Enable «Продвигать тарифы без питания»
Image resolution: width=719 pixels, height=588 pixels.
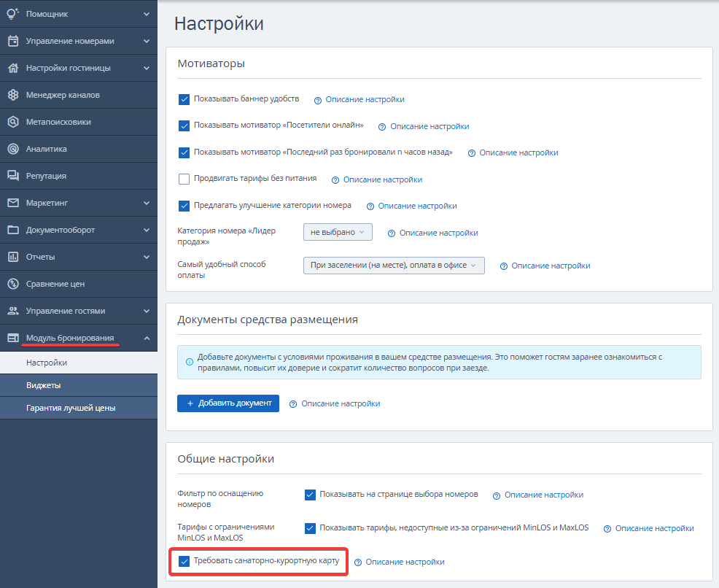click(x=184, y=179)
